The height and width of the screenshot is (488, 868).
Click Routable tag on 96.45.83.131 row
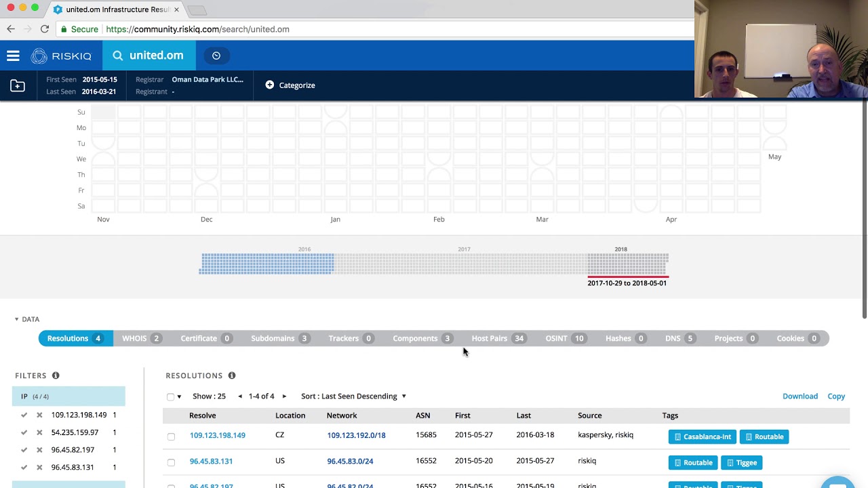[x=693, y=462]
